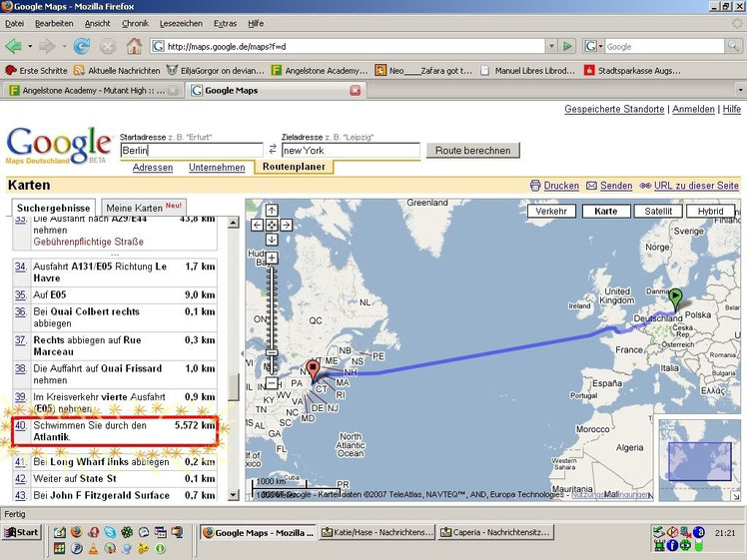Click the Zieladresse field containing new York
This screenshot has height=560, width=747.
pos(351,150)
